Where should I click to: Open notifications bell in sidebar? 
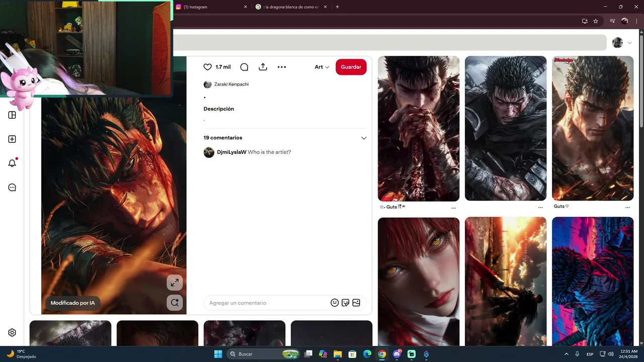pyautogui.click(x=12, y=163)
